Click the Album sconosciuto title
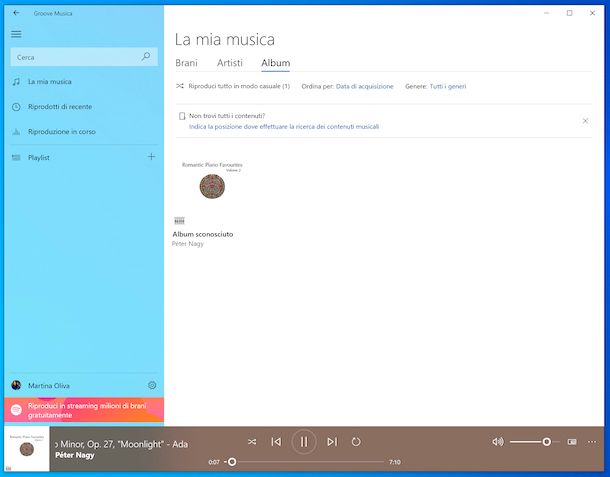Viewport: 610px width, 477px height. (x=203, y=234)
